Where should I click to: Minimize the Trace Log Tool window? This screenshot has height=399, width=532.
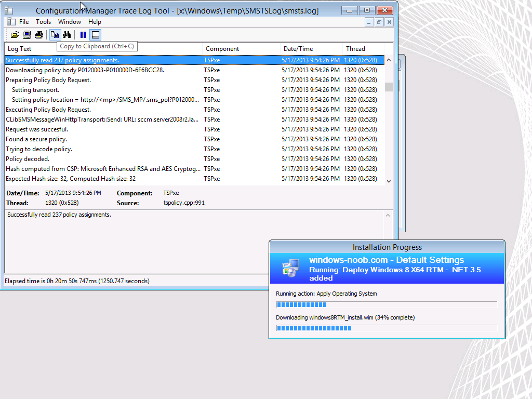(x=350, y=10)
